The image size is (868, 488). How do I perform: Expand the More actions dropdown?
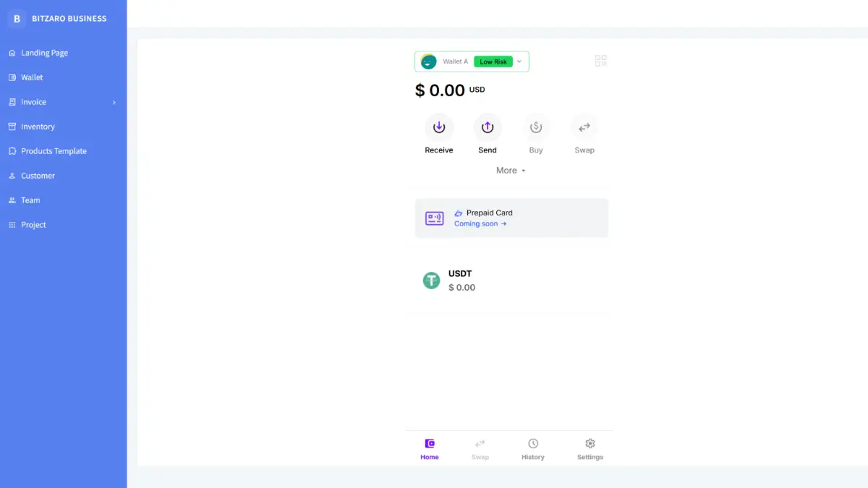511,171
